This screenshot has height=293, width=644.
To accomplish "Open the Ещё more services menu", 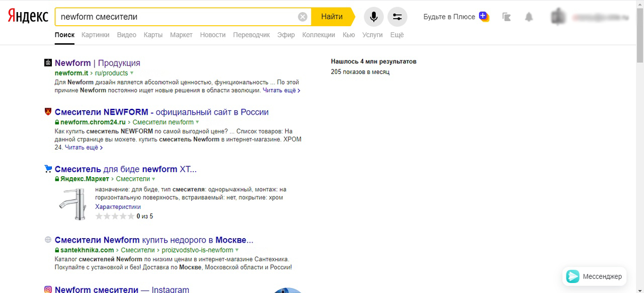I will [x=397, y=35].
